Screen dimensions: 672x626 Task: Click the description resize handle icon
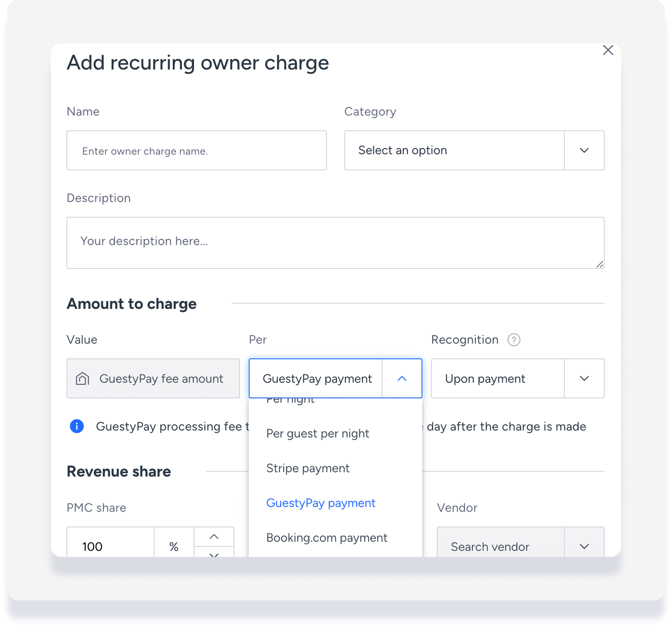coord(600,264)
